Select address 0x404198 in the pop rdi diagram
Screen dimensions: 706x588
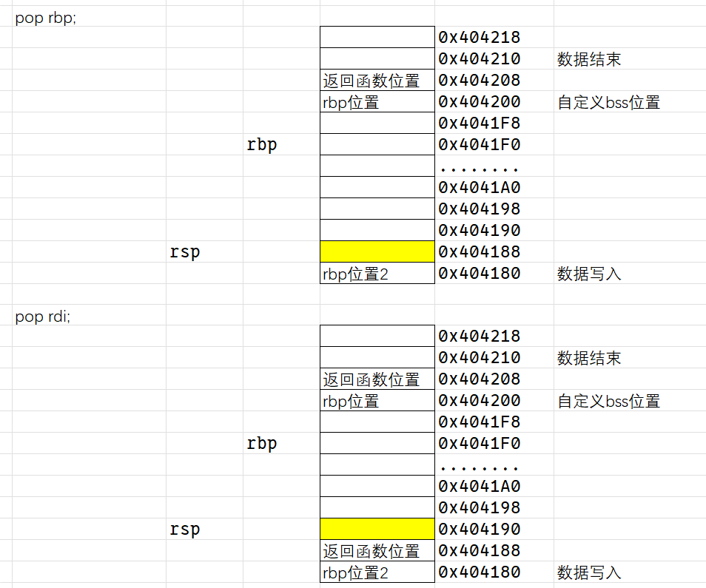[x=479, y=508]
